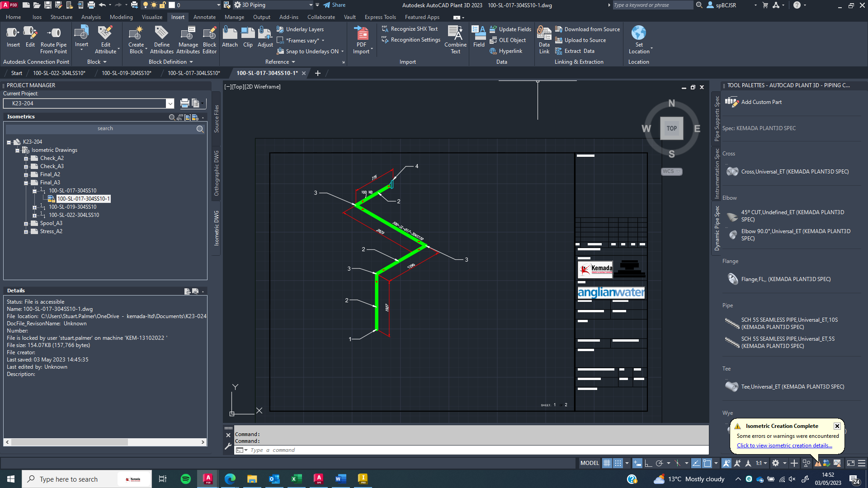Open the 100-SL-019-304SS10 drawing tab
This screenshot has height=488, width=868.
coord(127,73)
